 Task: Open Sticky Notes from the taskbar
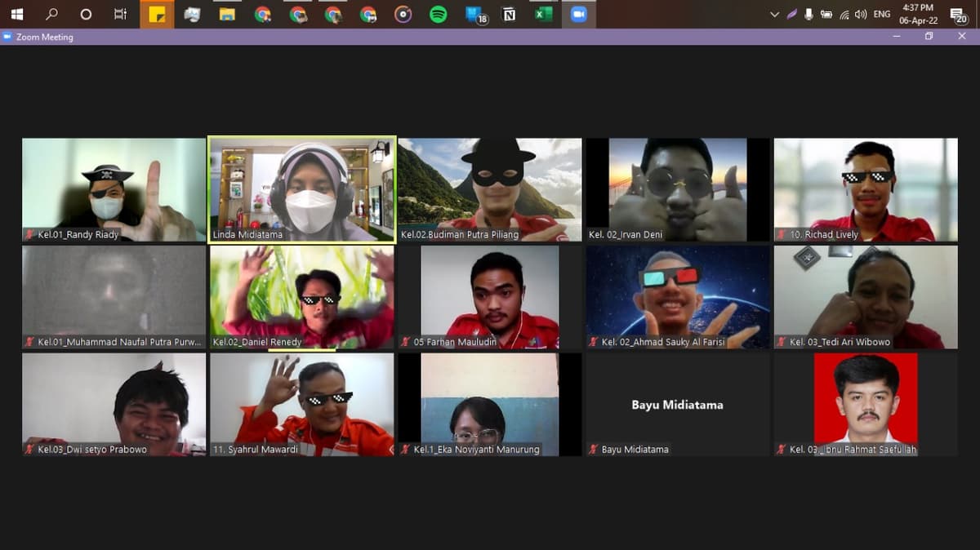pyautogui.click(x=157, y=14)
